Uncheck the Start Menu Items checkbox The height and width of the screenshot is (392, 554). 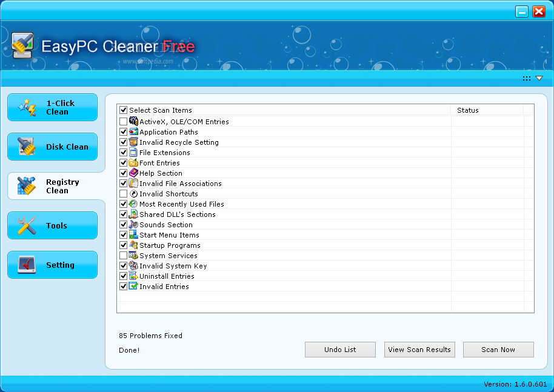(123, 234)
